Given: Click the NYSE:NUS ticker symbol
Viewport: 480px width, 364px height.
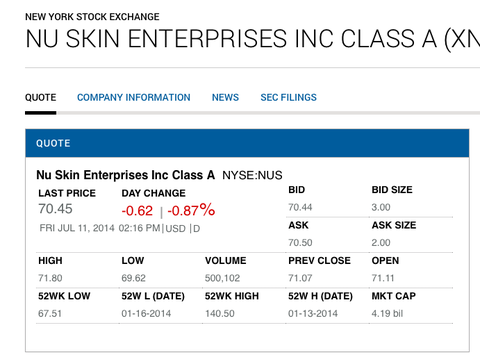Looking at the screenshot, I should (x=252, y=175).
